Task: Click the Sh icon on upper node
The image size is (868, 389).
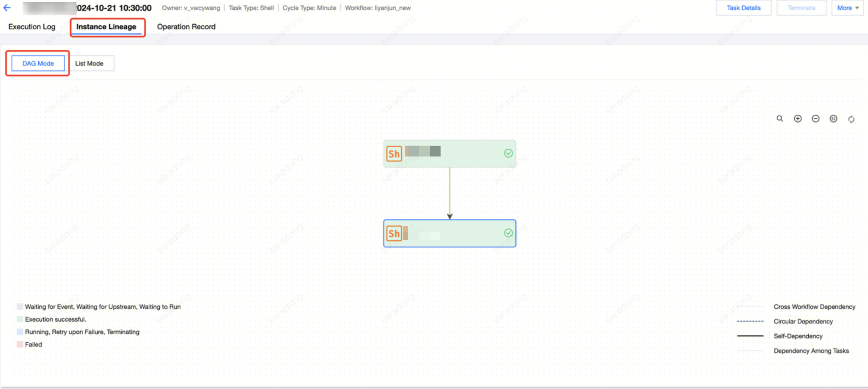Action: click(x=394, y=154)
